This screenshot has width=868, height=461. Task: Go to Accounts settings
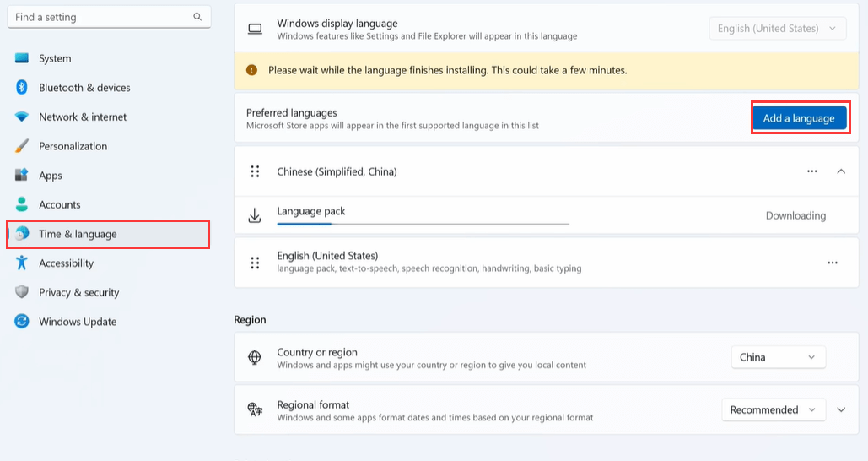[59, 204]
